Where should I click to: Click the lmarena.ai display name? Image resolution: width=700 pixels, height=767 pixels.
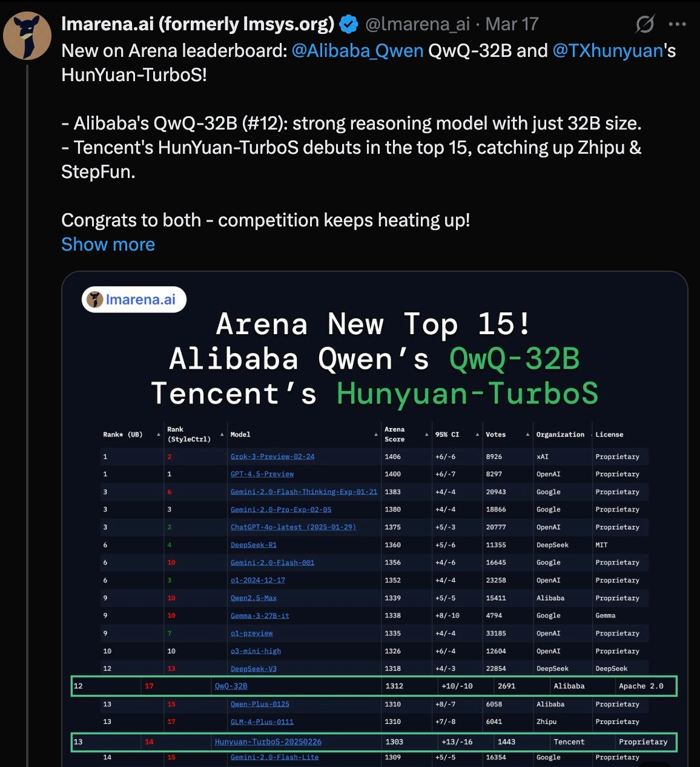coord(198,24)
